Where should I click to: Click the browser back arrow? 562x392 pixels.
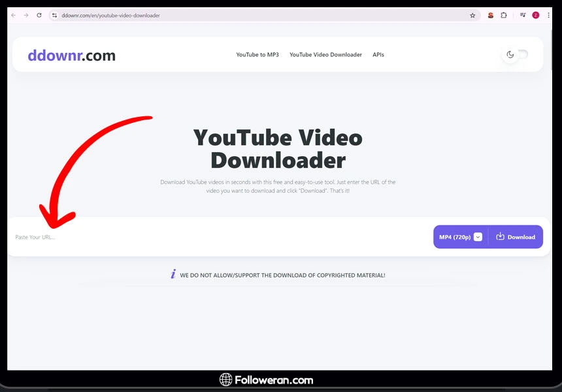pos(13,15)
